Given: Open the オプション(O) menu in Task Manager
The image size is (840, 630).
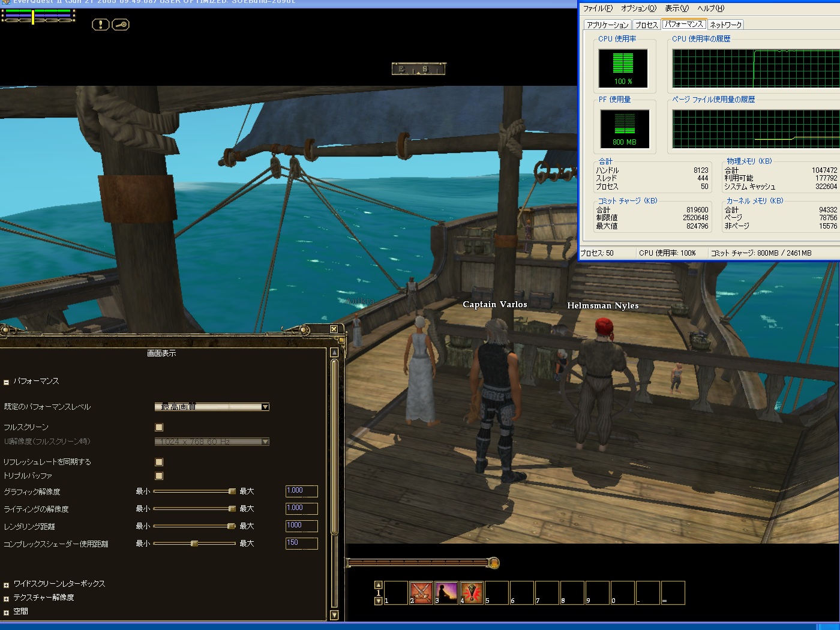Looking at the screenshot, I should pos(638,8).
